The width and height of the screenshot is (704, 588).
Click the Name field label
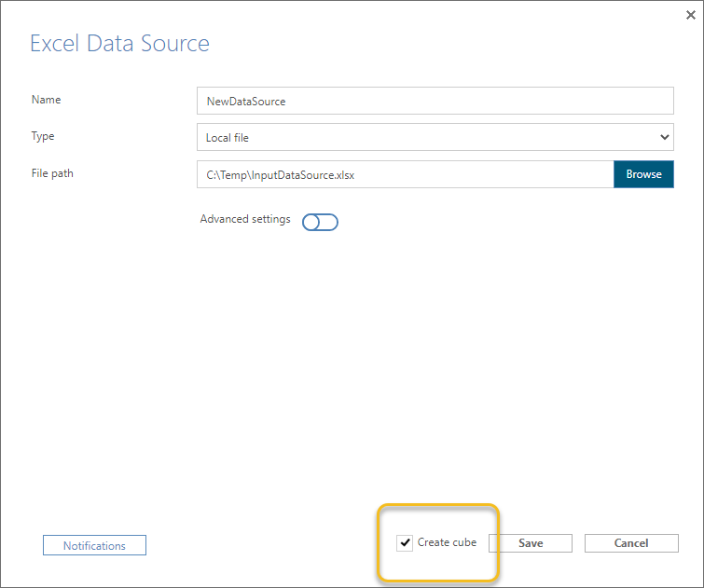click(47, 100)
